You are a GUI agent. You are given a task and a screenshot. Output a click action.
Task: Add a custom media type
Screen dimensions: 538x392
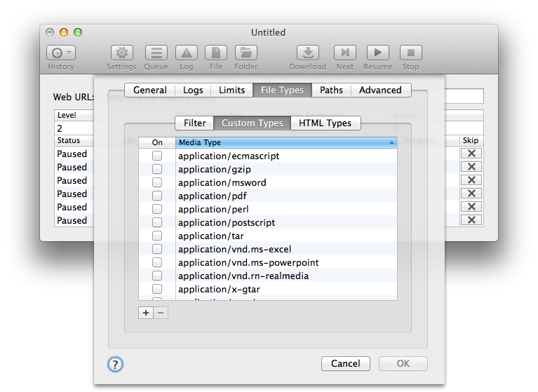[x=146, y=313]
